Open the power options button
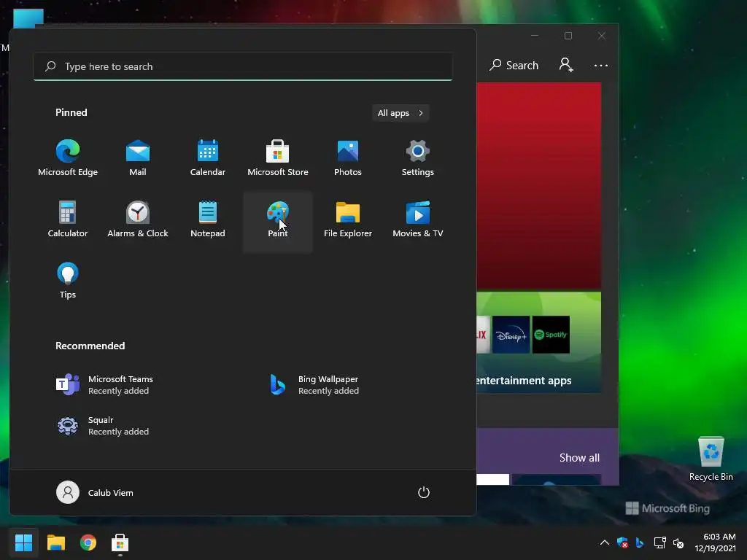This screenshot has height=560, width=747. point(424,492)
